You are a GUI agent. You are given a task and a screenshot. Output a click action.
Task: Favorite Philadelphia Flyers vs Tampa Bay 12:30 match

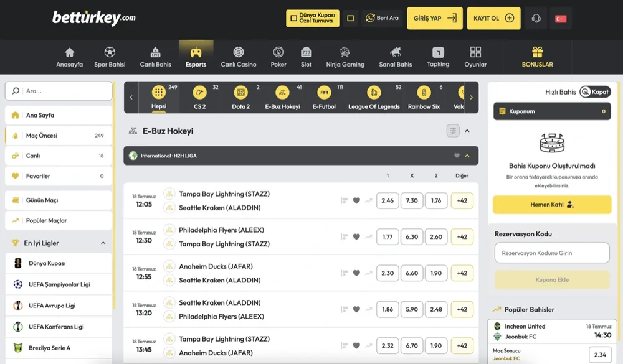[356, 237]
